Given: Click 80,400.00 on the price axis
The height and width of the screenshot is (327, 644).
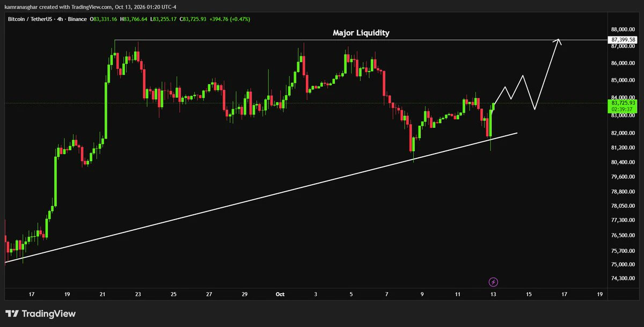Looking at the screenshot, I should [623, 162].
